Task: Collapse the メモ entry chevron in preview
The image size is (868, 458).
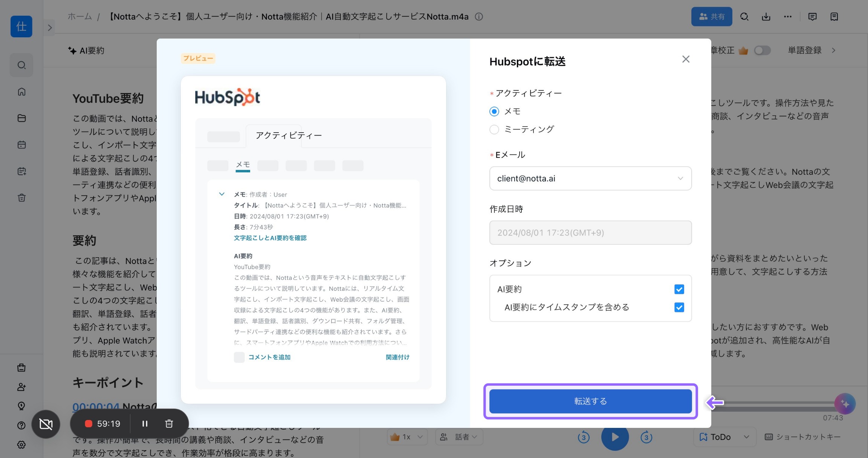Action: click(x=222, y=194)
